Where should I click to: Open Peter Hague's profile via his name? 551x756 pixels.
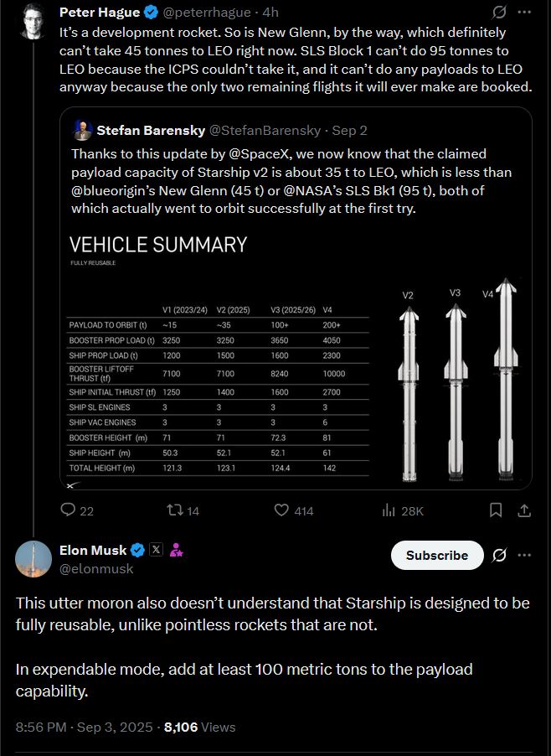coord(94,13)
